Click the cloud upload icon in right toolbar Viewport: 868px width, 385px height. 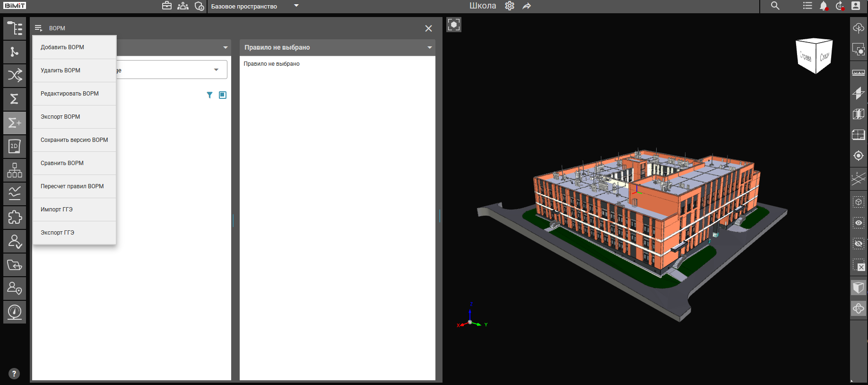point(859,28)
